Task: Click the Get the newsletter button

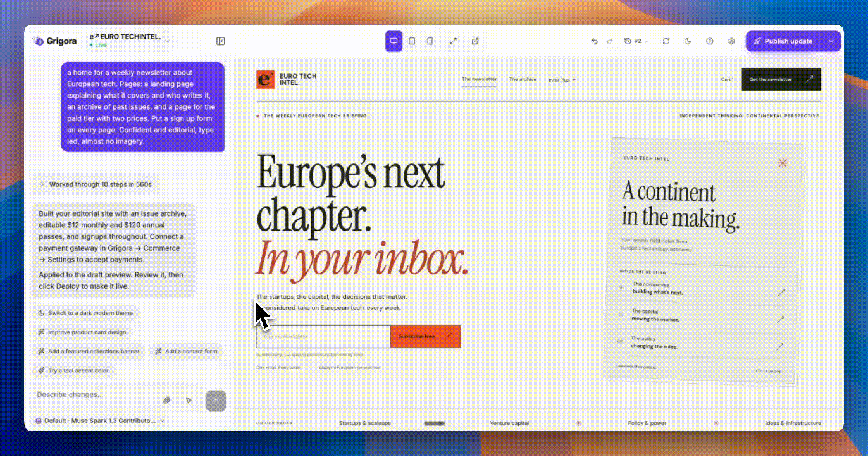Action: [x=781, y=79]
